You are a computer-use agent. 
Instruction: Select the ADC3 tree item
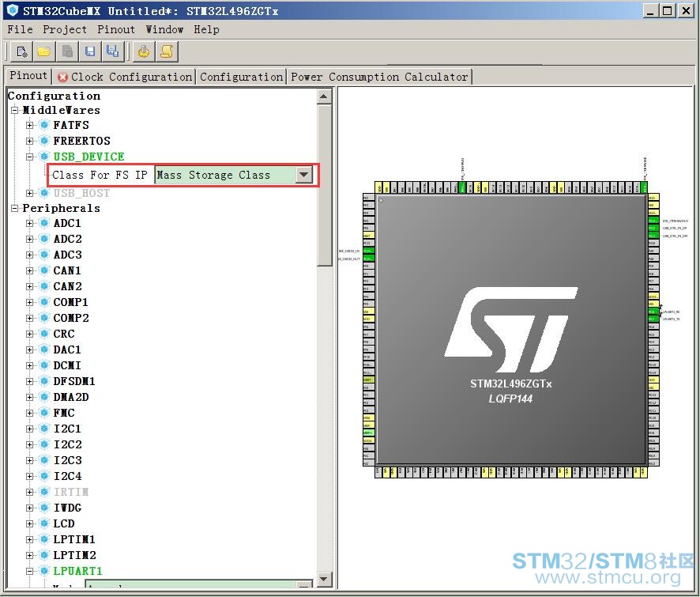point(67,255)
